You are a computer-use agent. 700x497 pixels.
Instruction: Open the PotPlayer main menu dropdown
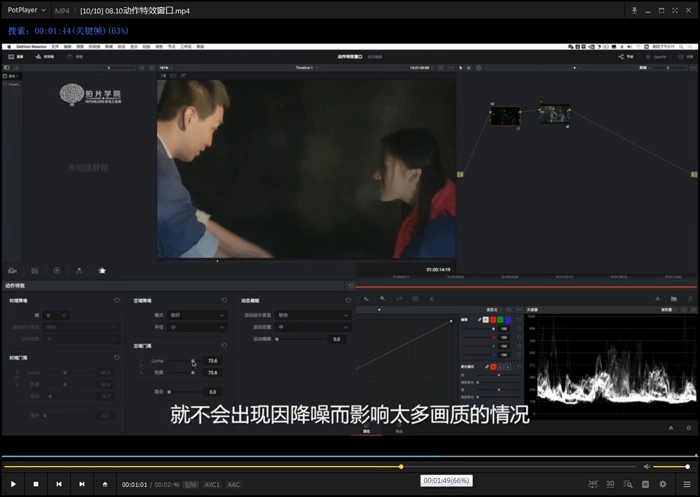(28, 10)
